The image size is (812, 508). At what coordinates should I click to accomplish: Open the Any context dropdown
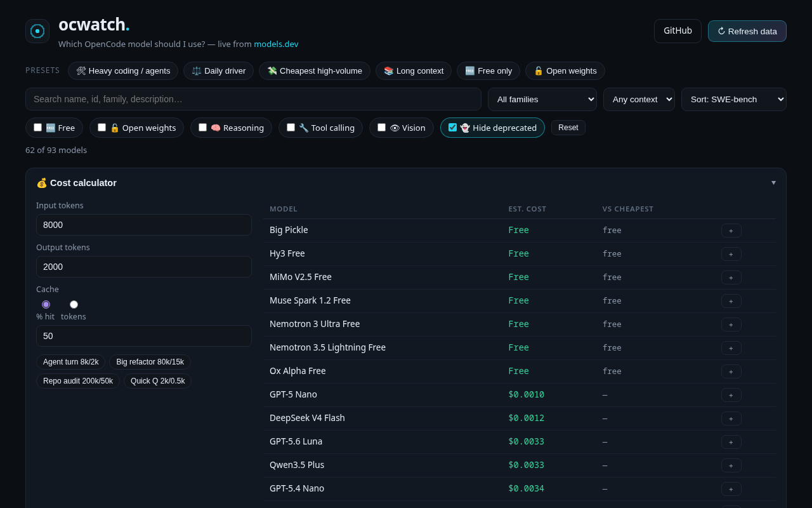tap(639, 99)
